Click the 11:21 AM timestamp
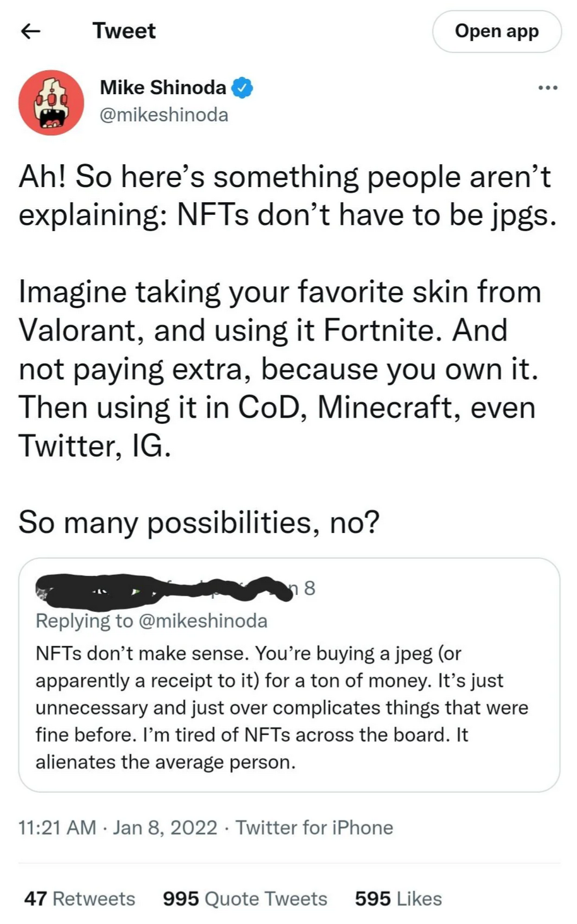This screenshot has height=924, width=577. 57,827
